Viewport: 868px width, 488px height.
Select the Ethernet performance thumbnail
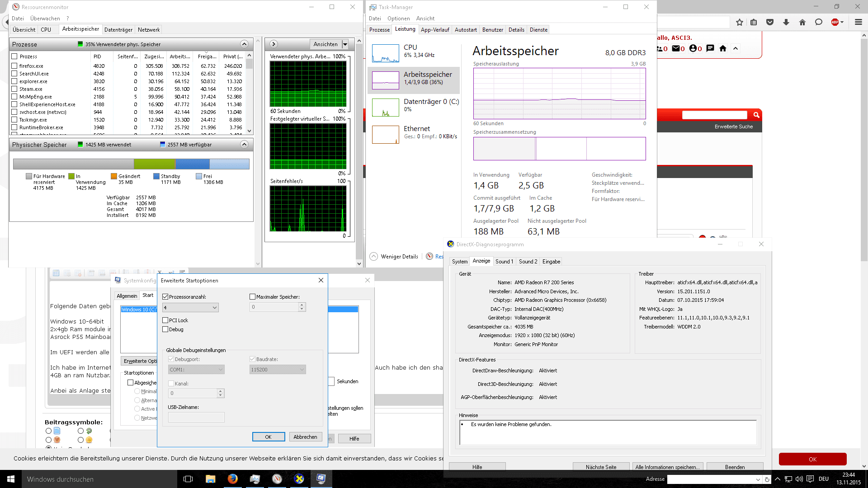(386, 135)
